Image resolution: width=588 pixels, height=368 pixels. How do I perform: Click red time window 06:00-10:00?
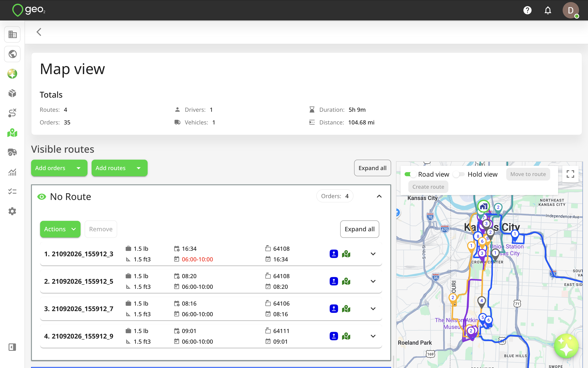[x=197, y=259]
